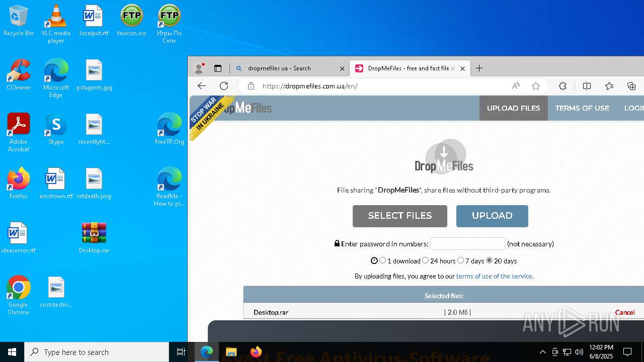Toggle Edge split screen icon
This screenshot has height=362, width=644.
[x=587, y=86]
